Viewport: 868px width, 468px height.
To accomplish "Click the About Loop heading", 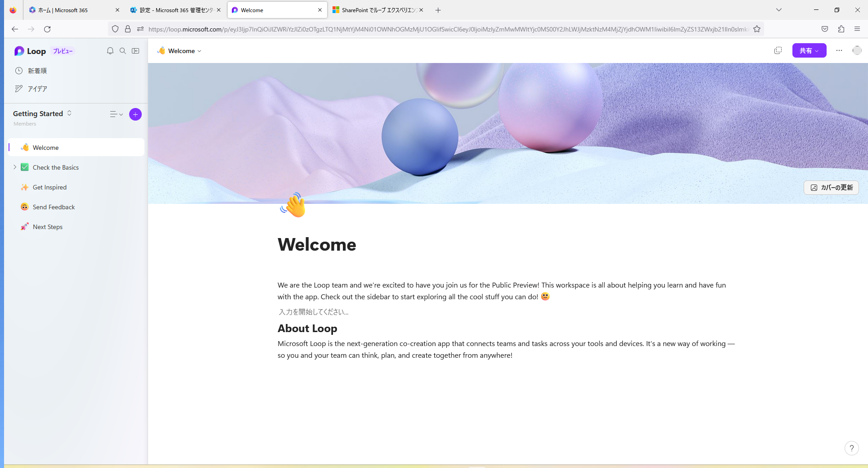I will 307,328.
